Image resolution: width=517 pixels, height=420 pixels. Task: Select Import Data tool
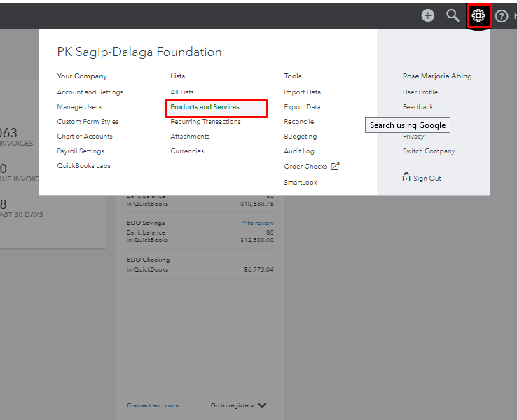[302, 92]
